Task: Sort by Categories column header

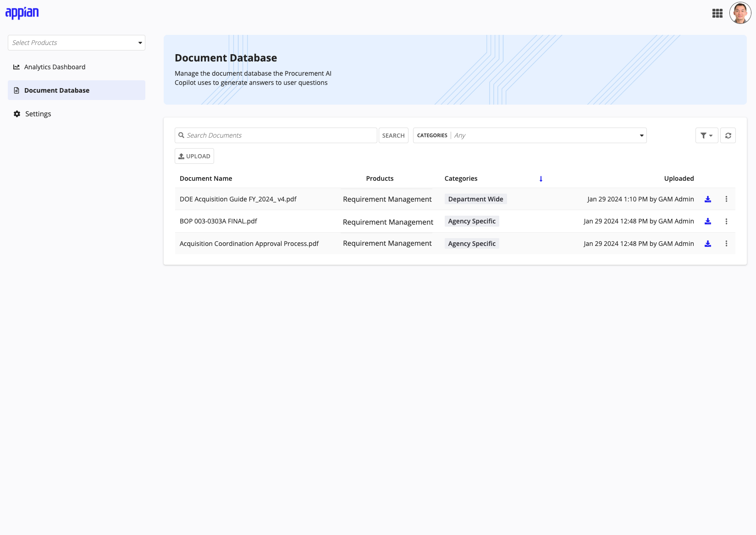Action: click(x=461, y=178)
